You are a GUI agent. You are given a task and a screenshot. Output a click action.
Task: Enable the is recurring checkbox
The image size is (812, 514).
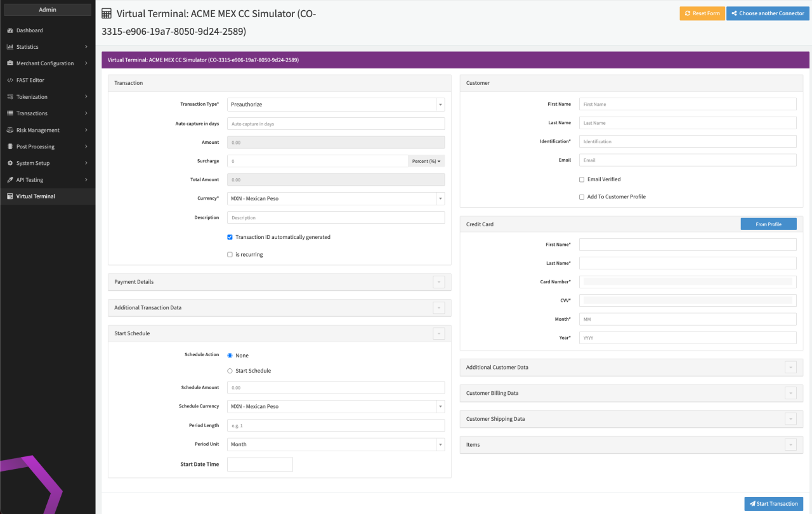pyautogui.click(x=230, y=255)
